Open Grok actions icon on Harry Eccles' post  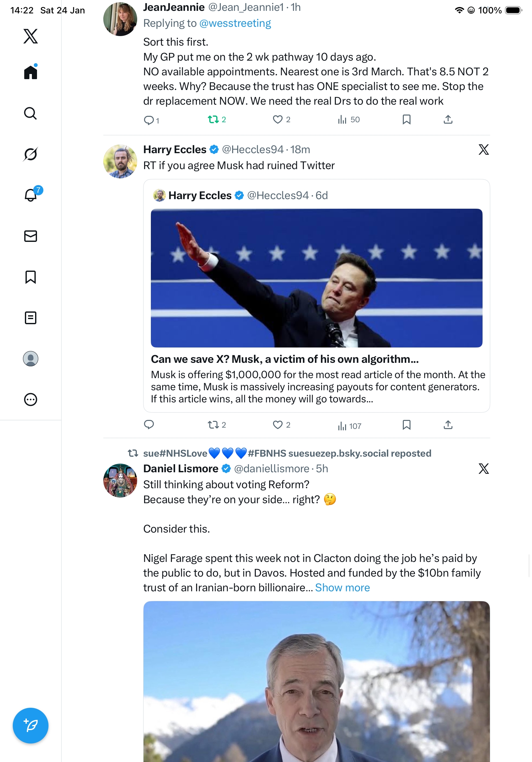click(x=483, y=150)
